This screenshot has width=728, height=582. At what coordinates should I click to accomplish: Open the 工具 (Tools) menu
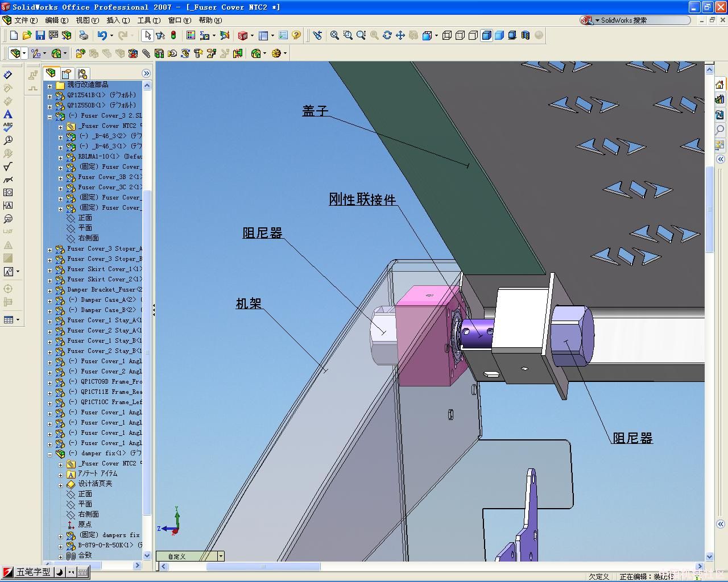148,20
